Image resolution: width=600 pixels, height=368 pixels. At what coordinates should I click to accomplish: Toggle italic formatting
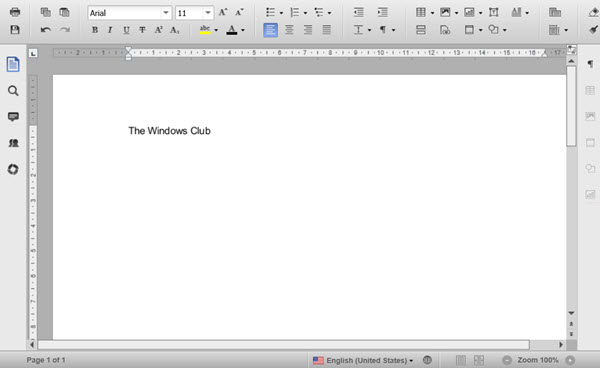110,30
